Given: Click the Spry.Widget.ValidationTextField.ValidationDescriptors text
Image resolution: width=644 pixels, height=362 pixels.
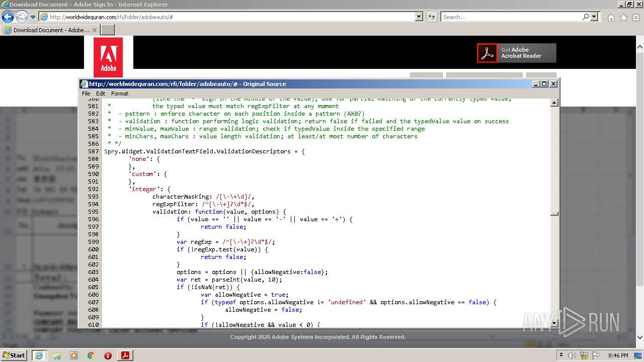Looking at the screenshot, I should (198, 151).
